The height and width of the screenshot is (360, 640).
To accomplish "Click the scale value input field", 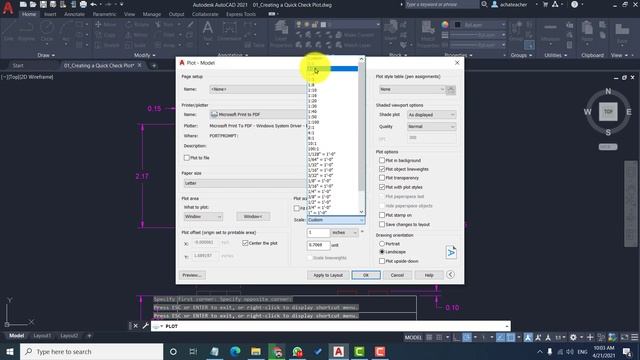I will point(318,233).
